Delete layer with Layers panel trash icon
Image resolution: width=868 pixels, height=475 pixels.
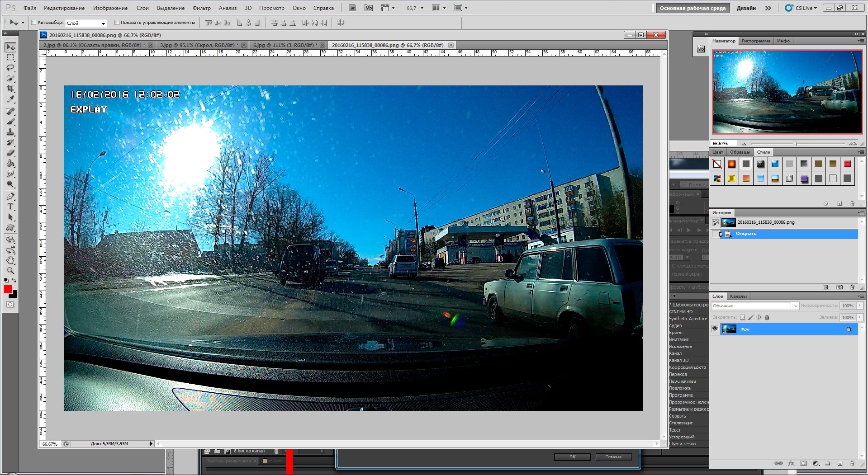(x=852, y=463)
